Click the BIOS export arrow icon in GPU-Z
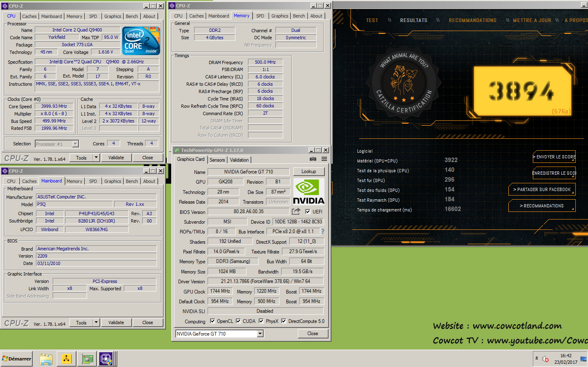This screenshot has height=367, width=588. [296, 211]
